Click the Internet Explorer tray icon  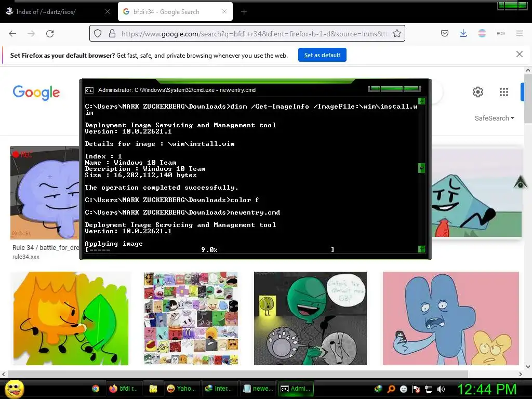coord(378,389)
